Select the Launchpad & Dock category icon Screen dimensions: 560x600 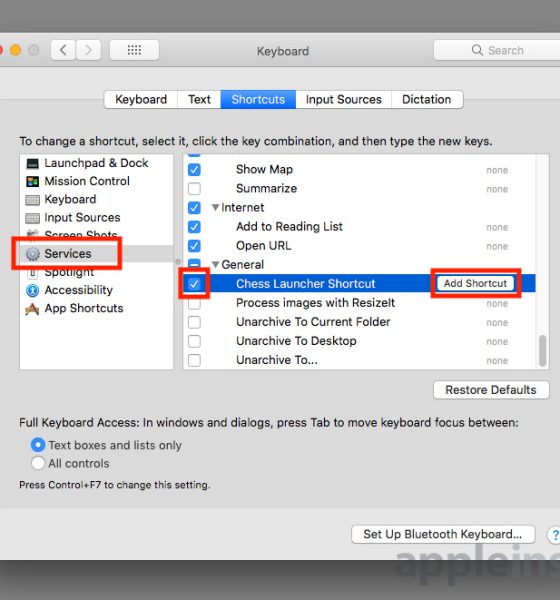[x=33, y=163]
